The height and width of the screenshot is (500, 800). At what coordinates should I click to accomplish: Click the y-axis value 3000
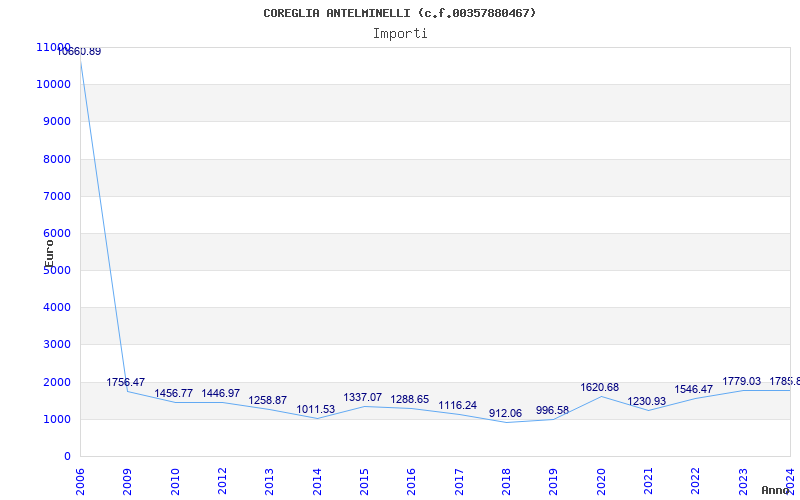pyautogui.click(x=56, y=344)
